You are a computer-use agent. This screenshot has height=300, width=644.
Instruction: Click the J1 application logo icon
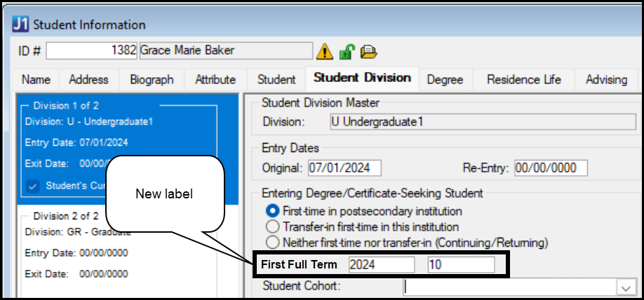tap(21, 25)
